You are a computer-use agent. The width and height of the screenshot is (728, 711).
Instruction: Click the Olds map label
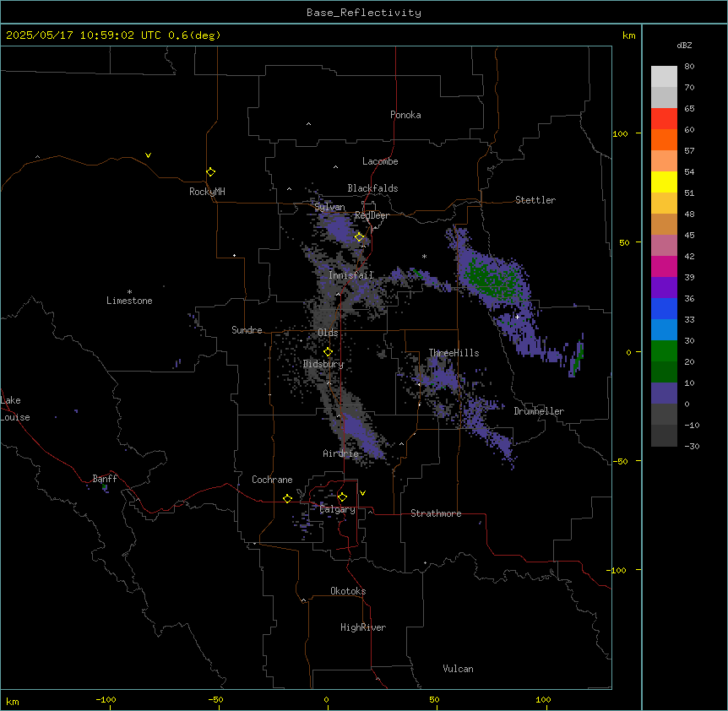328,333
